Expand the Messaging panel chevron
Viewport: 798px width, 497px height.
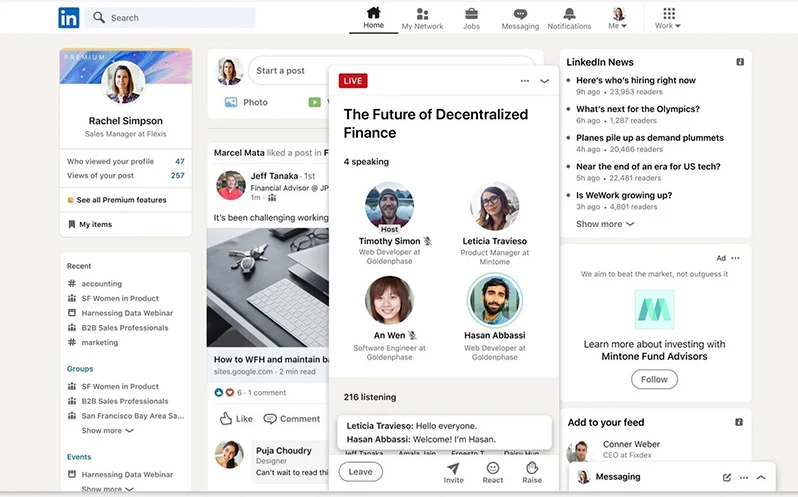761,478
